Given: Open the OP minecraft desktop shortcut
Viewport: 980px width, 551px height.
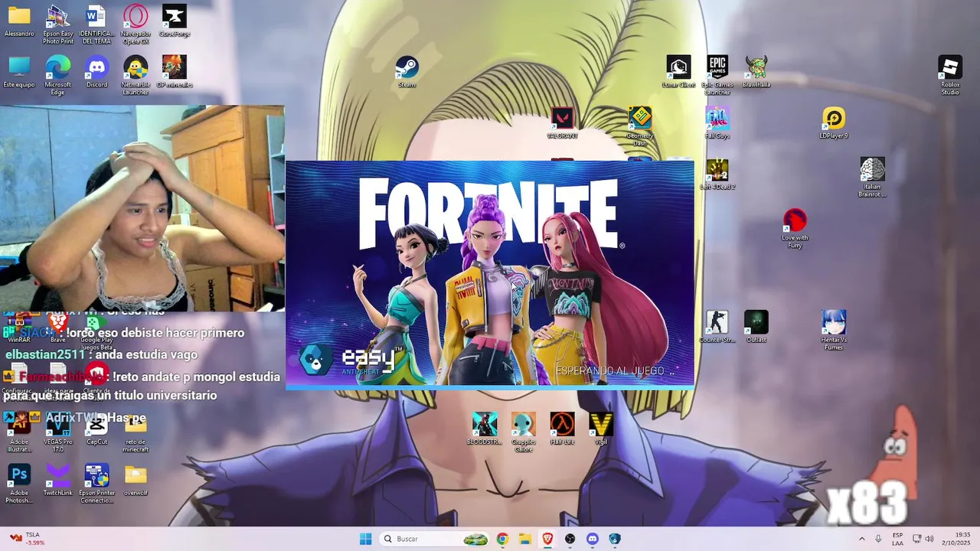Looking at the screenshot, I should point(175,72).
